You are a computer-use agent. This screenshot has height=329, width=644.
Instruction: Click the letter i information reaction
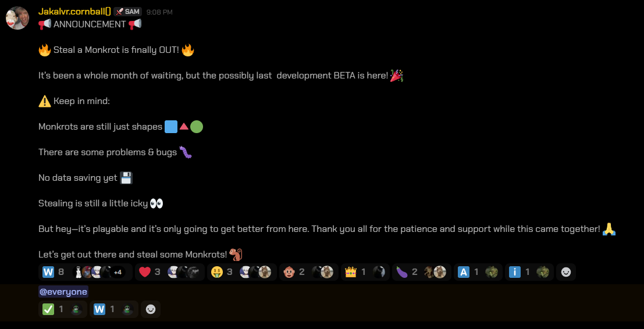pos(529,272)
